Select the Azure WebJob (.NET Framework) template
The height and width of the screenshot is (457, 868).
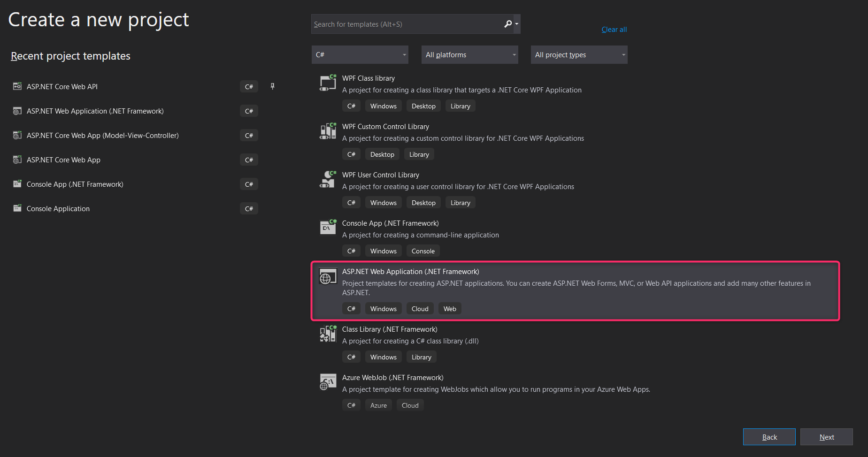pos(393,378)
